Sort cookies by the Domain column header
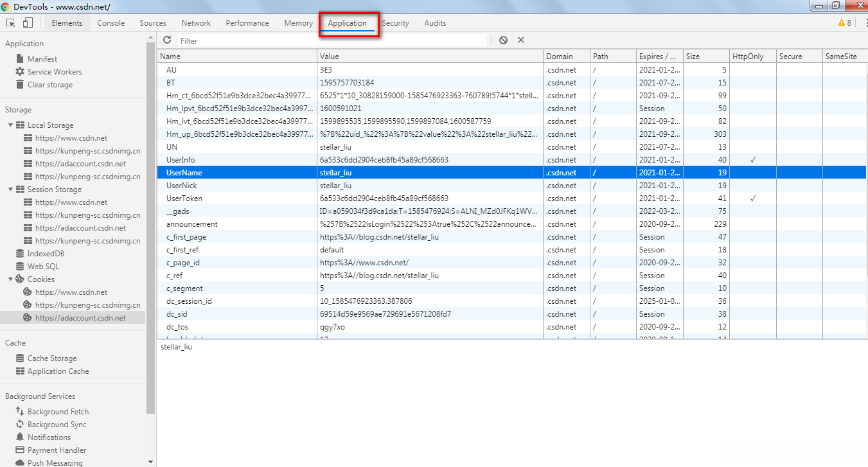868x467 pixels. pos(567,57)
